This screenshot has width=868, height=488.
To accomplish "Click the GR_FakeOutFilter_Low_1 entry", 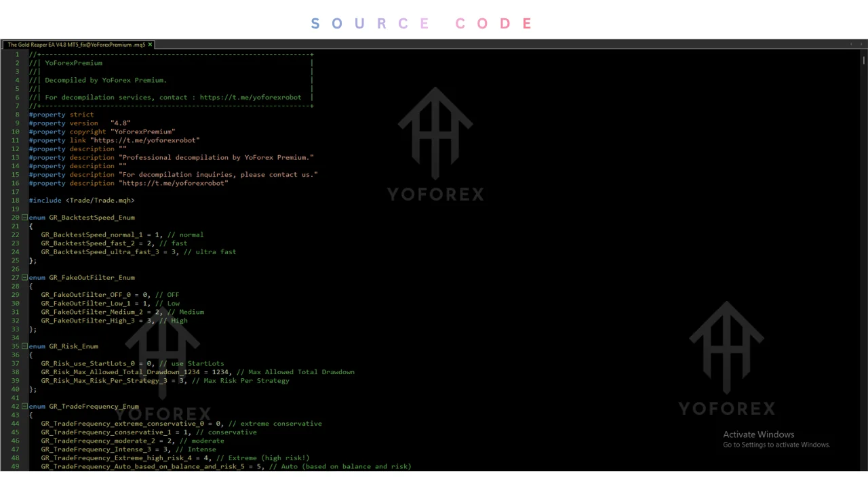I will (x=85, y=304).
